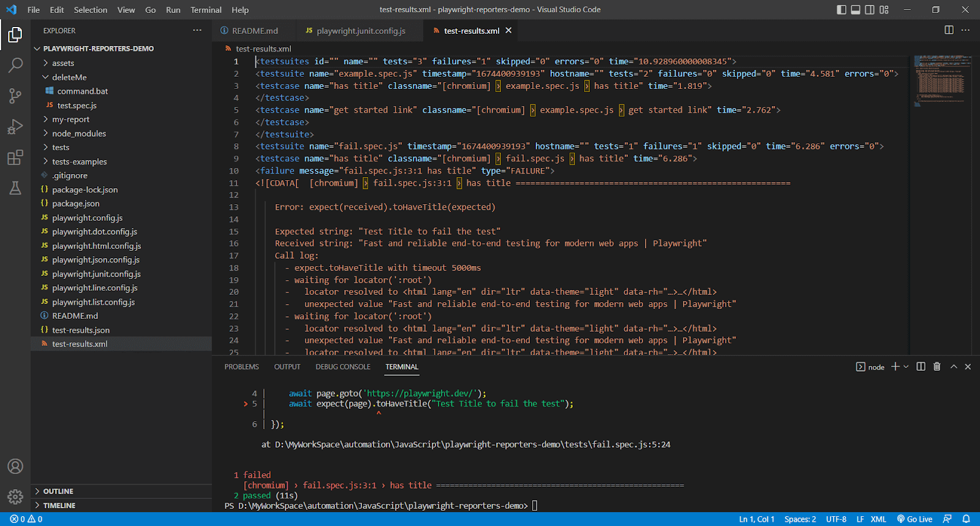
Task: Expand the assets folder
Action: pyautogui.click(x=121, y=63)
